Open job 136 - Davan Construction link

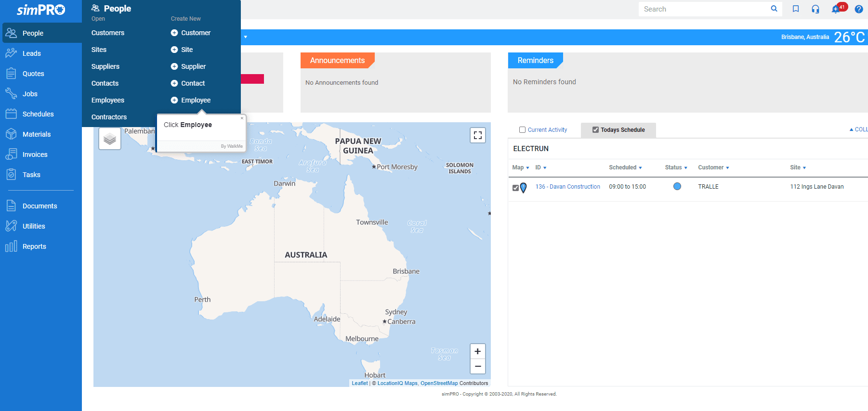click(567, 187)
